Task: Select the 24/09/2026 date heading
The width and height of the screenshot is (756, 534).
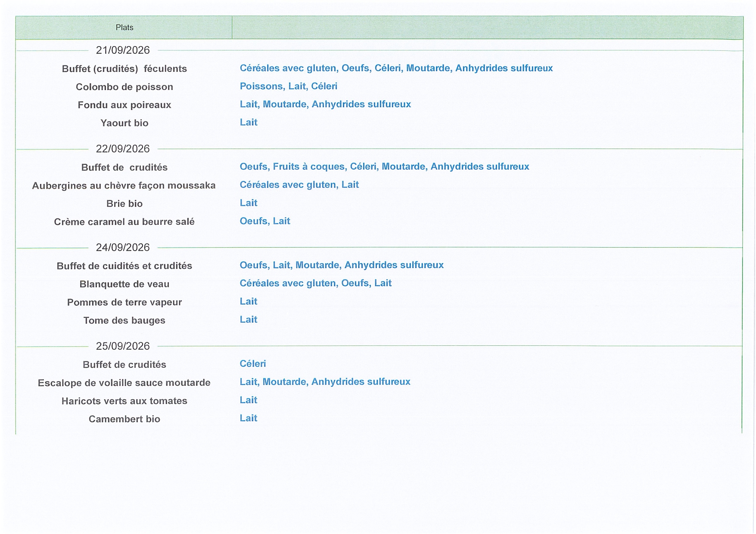Action: point(123,248)
